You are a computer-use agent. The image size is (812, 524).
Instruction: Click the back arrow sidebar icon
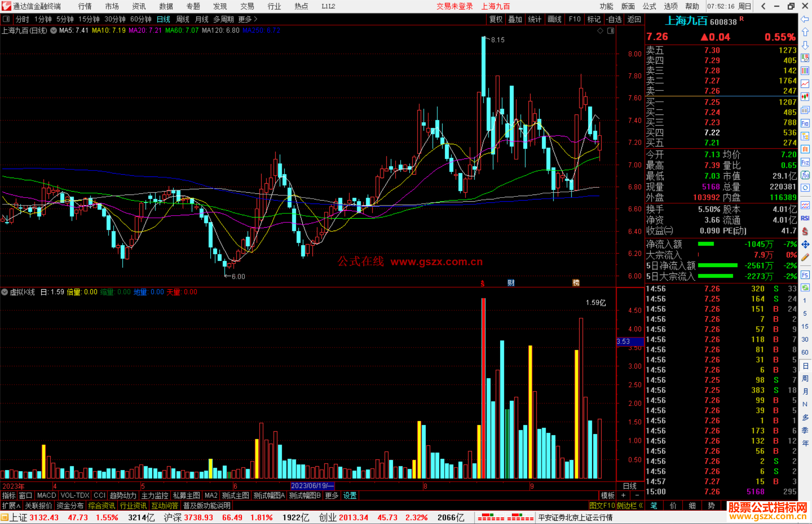click(805, 19)
